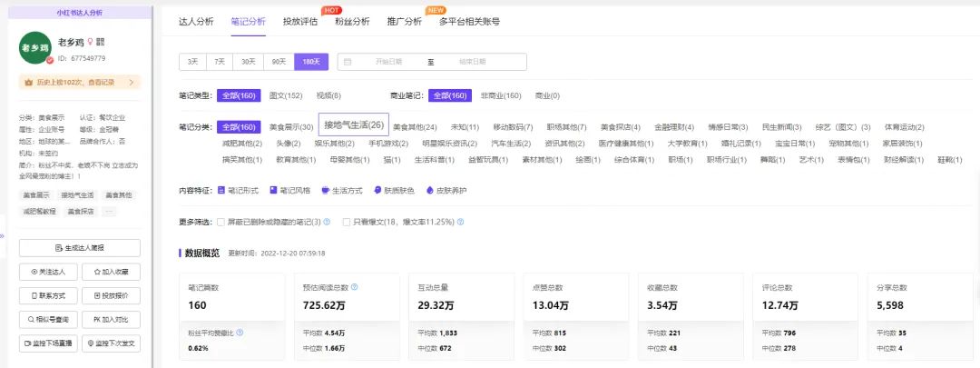Check the 只看爆文 checkbox

347,222
